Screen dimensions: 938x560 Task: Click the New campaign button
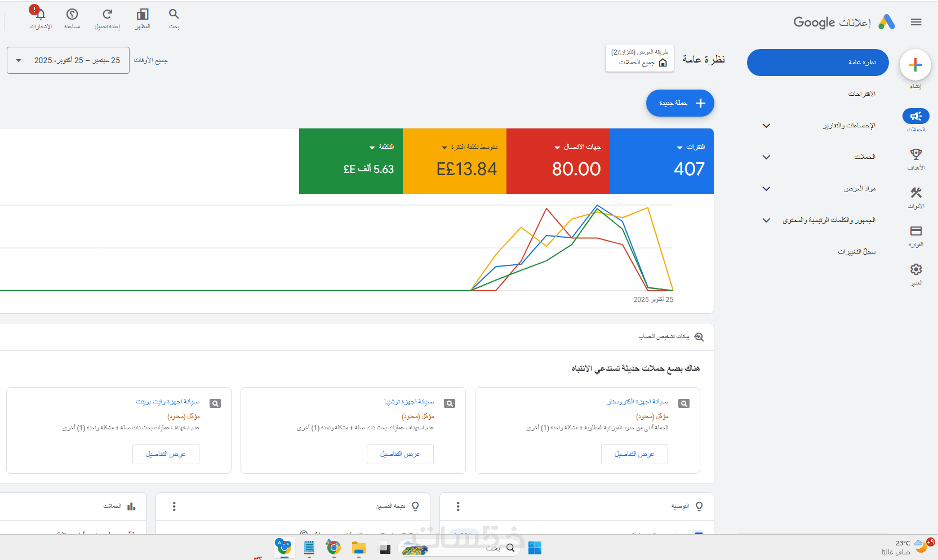(680, 103)
